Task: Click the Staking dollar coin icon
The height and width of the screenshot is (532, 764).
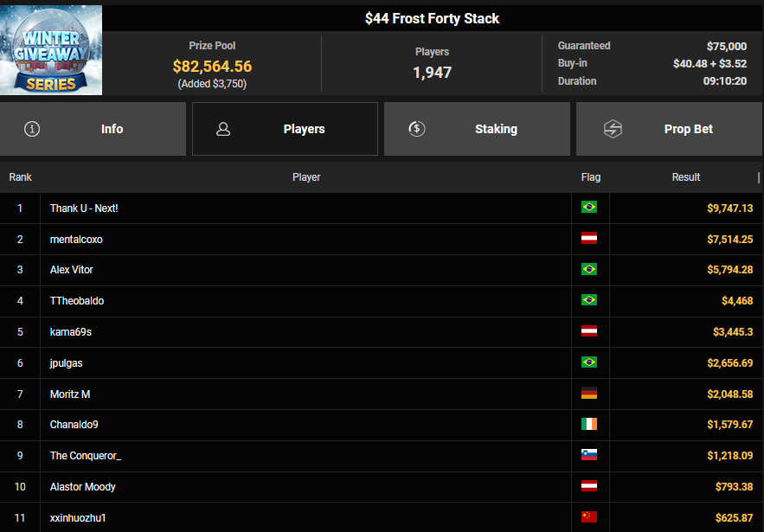Action: point(417,129)
